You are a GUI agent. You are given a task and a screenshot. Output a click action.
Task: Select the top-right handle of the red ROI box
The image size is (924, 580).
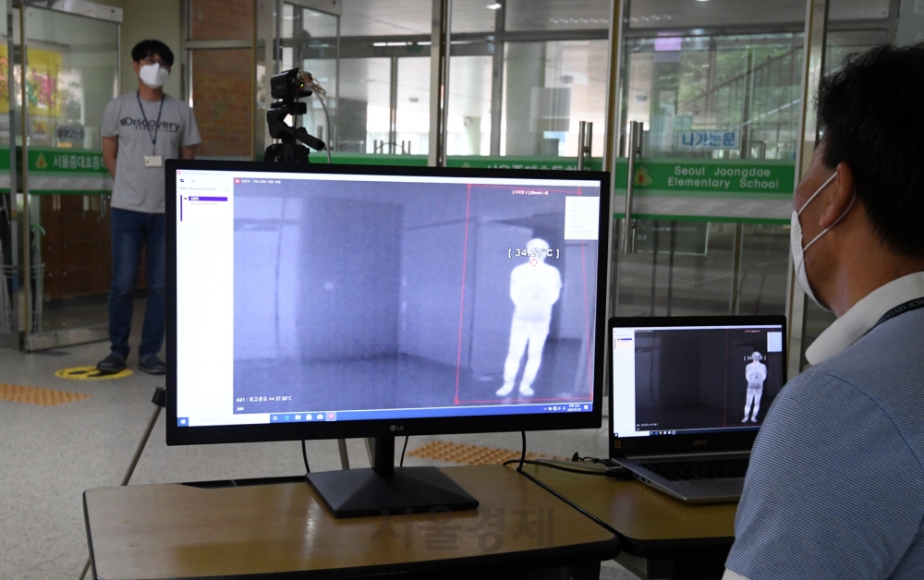point(579,191)
